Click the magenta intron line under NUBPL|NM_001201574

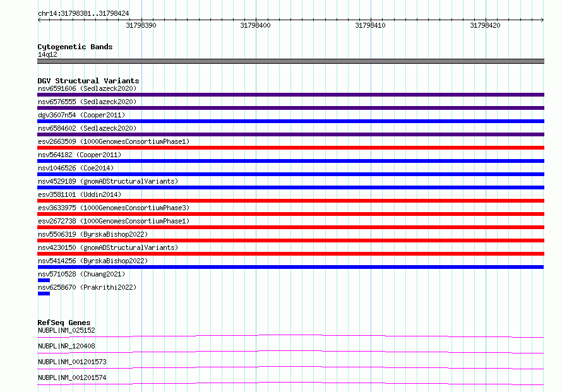(290, 383)
